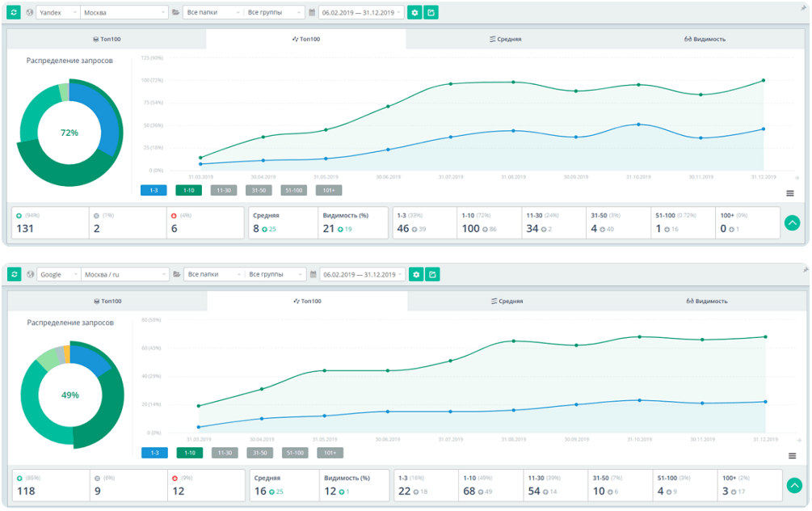
Task: Click 72% center of Yandex donut chart
Action: pyautogui.click(x=69, y=133)
